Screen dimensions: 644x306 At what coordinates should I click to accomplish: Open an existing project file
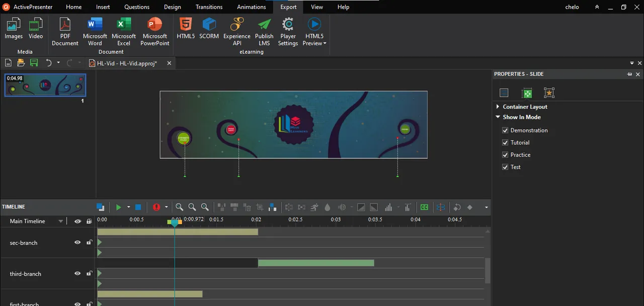pyautogui.click(x=21, y=63)
